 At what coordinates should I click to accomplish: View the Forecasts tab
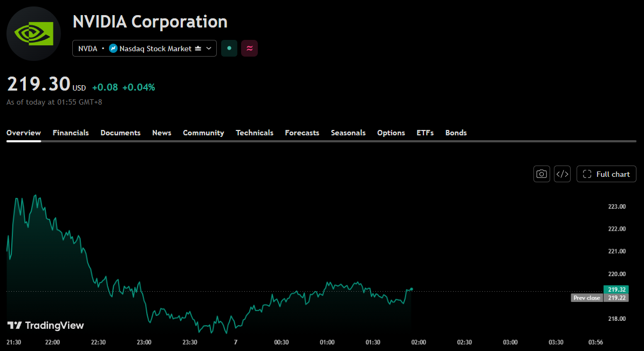click(302, 133)
